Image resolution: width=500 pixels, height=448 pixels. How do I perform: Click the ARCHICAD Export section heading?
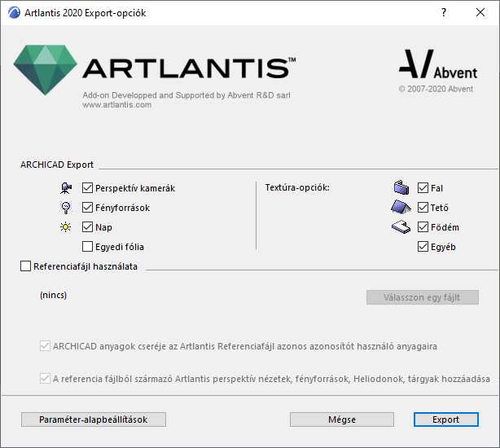(57, 165)
